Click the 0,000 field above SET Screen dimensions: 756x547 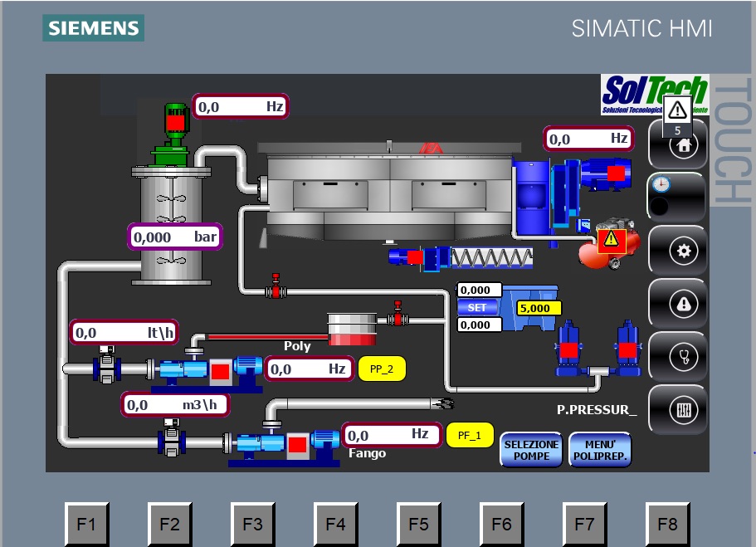tap(480, 290)
